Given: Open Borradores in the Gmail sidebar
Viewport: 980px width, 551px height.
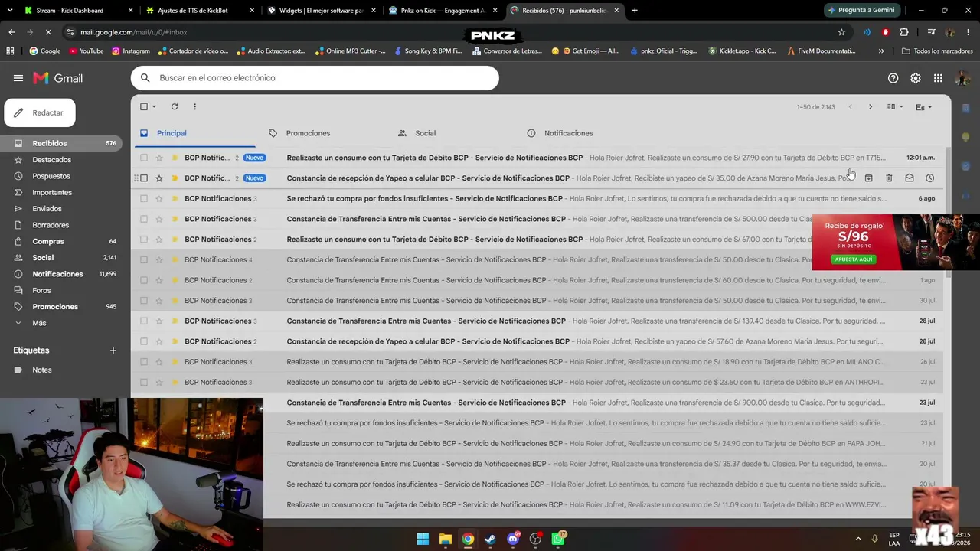Looking at the screenshot, I should pos(51,225).
